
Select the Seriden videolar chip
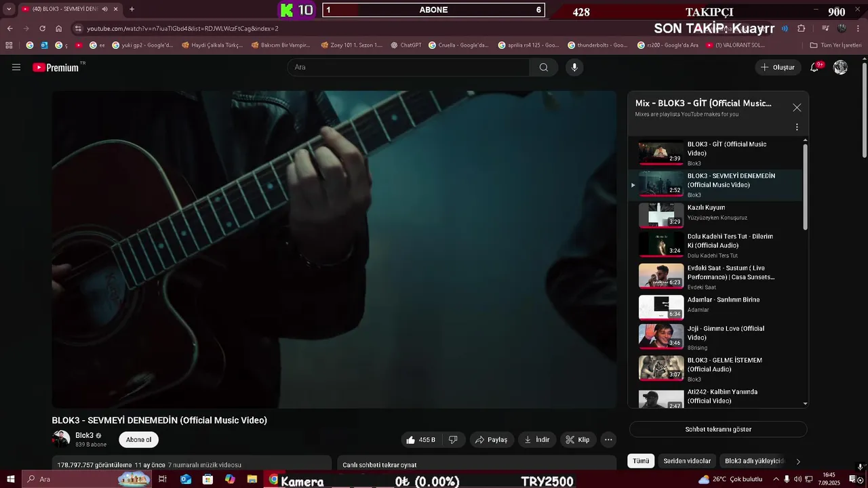[687, 461]
